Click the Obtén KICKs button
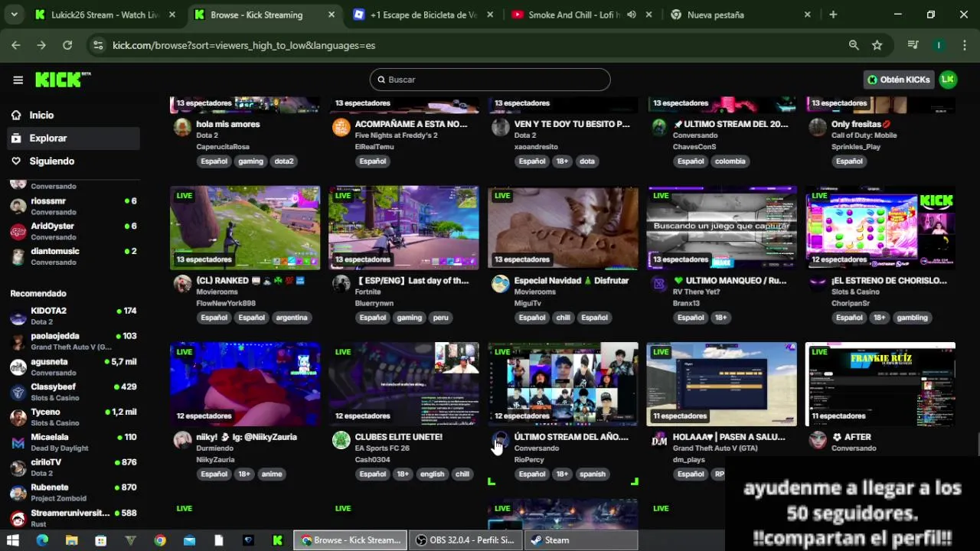 899,80
